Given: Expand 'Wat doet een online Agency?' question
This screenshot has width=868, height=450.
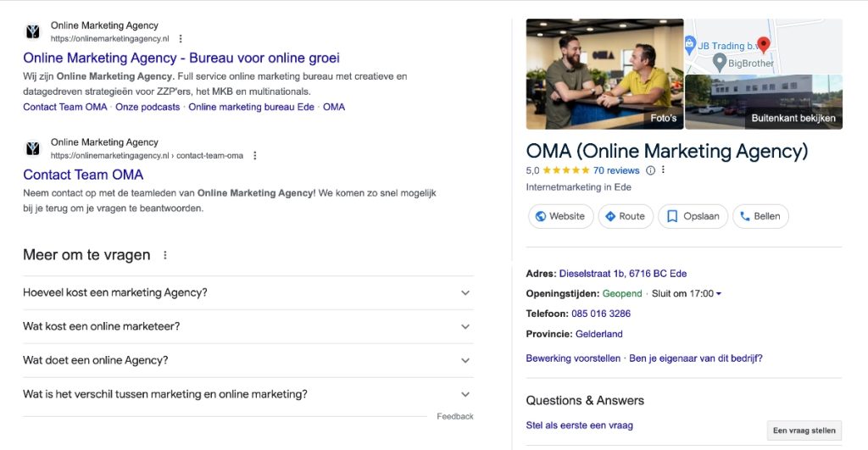Looking at the screenshot, I should (x=465, y=361).
